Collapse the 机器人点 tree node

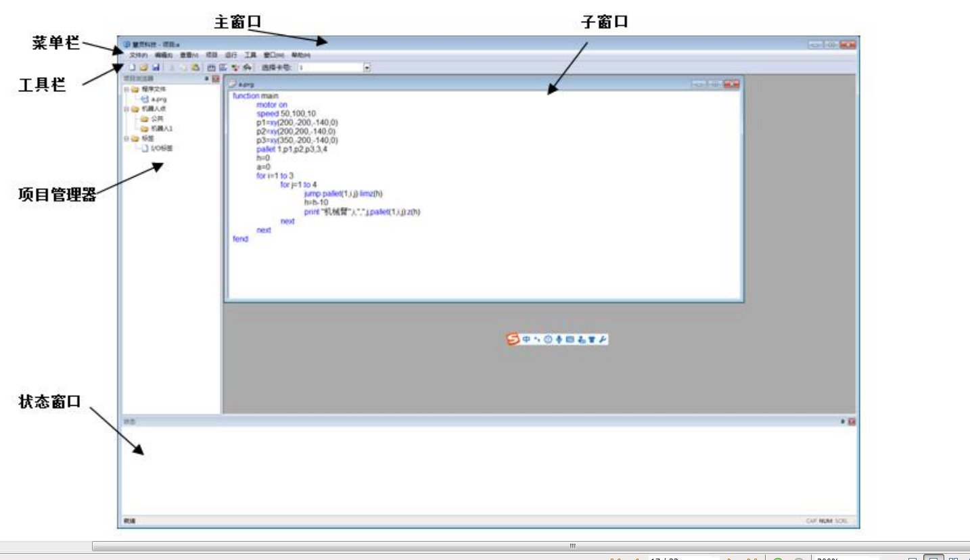click(126, 109)
